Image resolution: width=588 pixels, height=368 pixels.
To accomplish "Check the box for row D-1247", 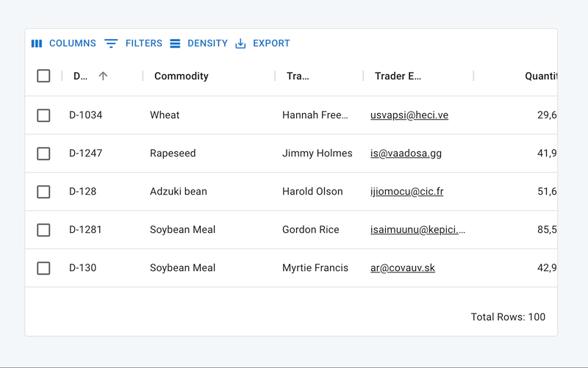I will (43, 154).
